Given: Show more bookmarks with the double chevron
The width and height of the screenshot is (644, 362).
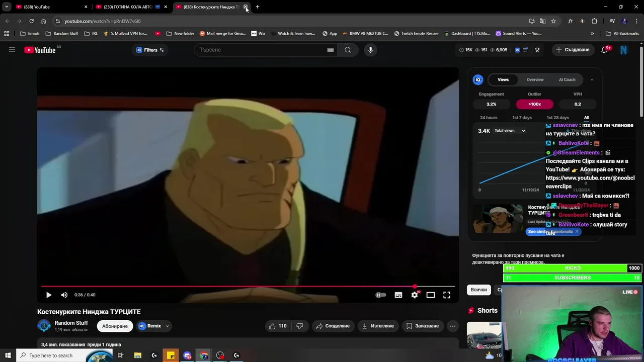Looking at the screenshot, I should 592,34.
